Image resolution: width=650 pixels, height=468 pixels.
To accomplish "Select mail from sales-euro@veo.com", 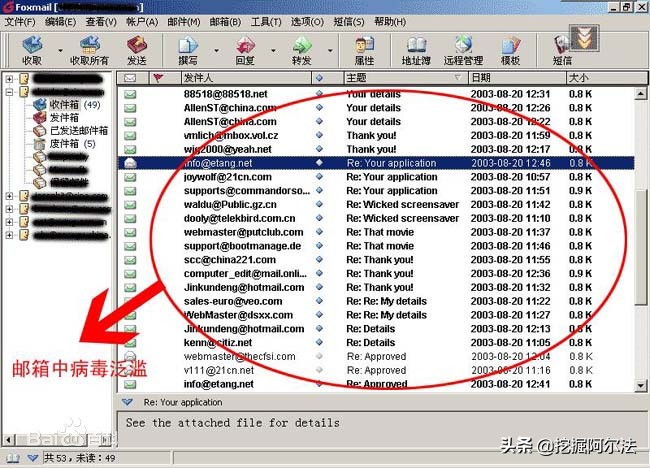I will click(x=375, y=301).
